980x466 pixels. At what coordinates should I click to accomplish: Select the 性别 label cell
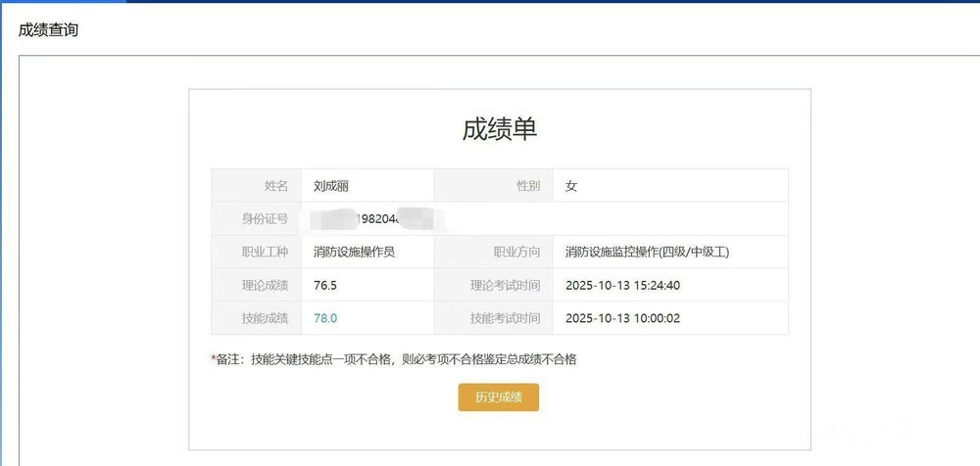(527, 185)
